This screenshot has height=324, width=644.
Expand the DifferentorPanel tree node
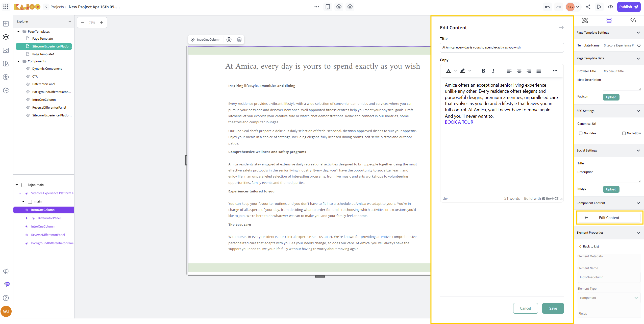click(x=27, y=218)
